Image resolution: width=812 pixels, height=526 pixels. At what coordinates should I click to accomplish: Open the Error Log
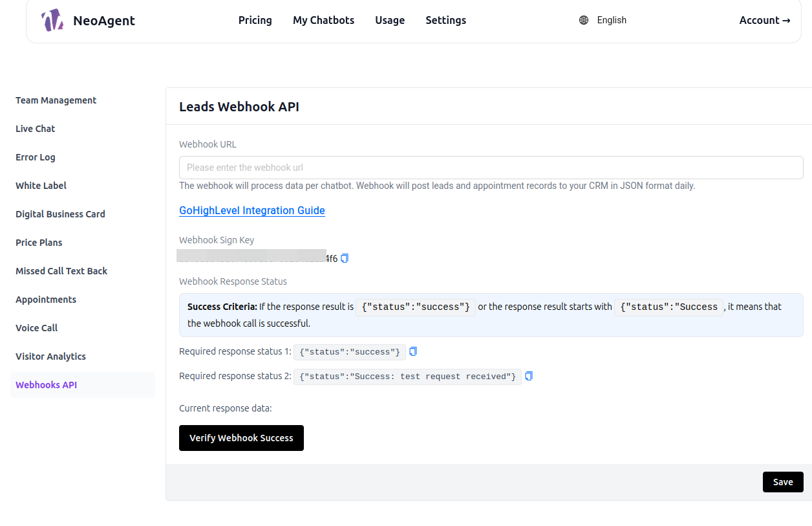tap(36, 157)
